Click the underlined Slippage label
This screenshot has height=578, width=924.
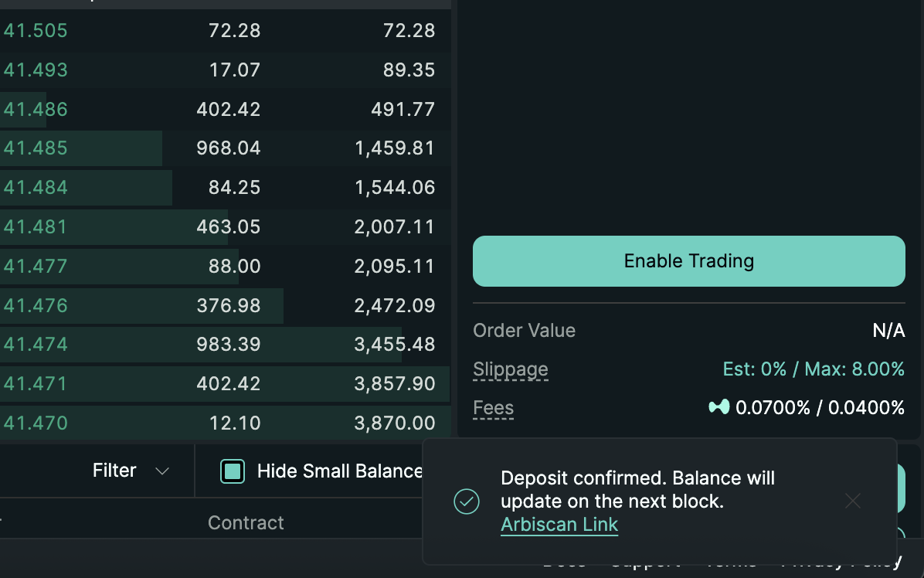pyautogui.click(x=511, y=369)
